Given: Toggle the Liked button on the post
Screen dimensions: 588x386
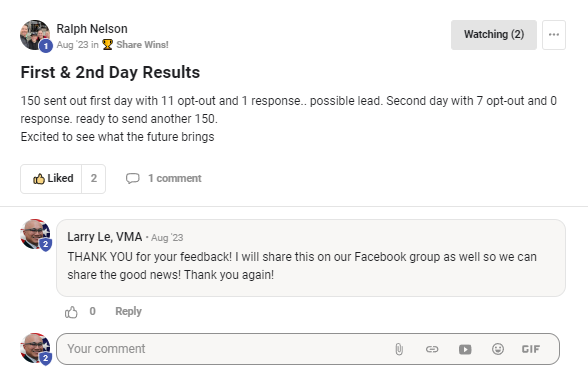Looking at the screenshot, I should [x=51, y=179].
